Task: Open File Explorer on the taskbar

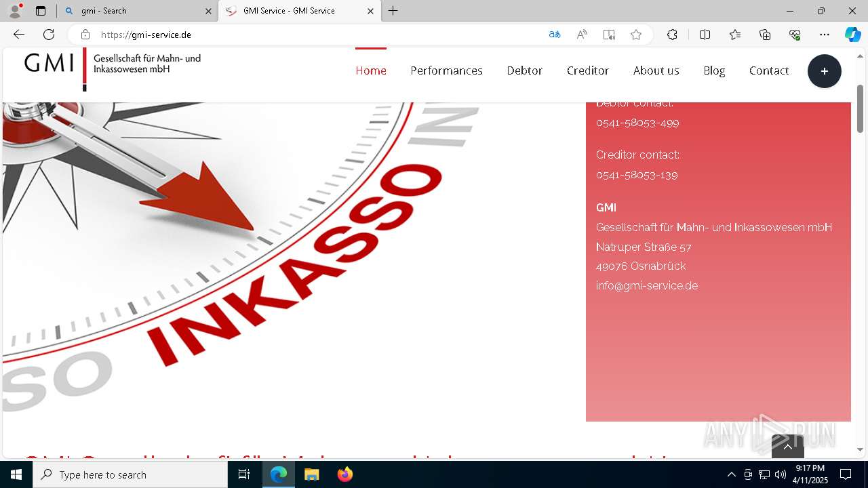Action: coord(311,474)
